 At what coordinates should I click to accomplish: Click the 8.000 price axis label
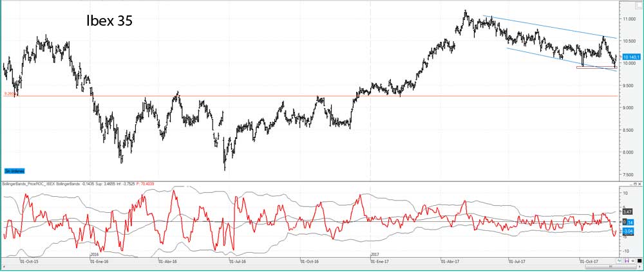pyautogui.click(x=629, y=152)
